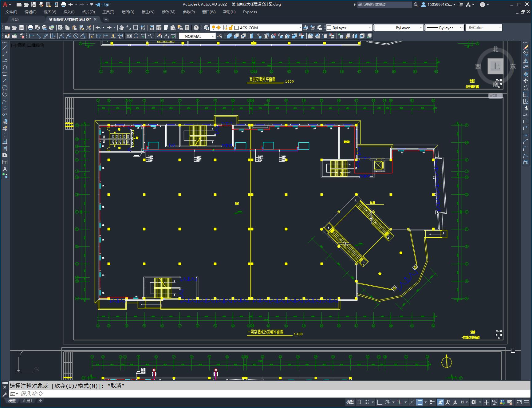Expand the annotation scale 1:1 dropdown
532x408 pixels.
coord(464,402)
